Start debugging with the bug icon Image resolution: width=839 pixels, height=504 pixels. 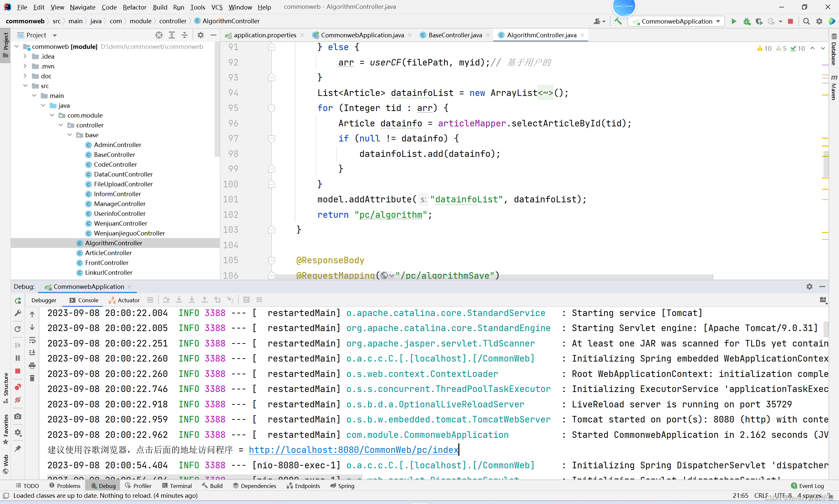click(x=747, y=21)
